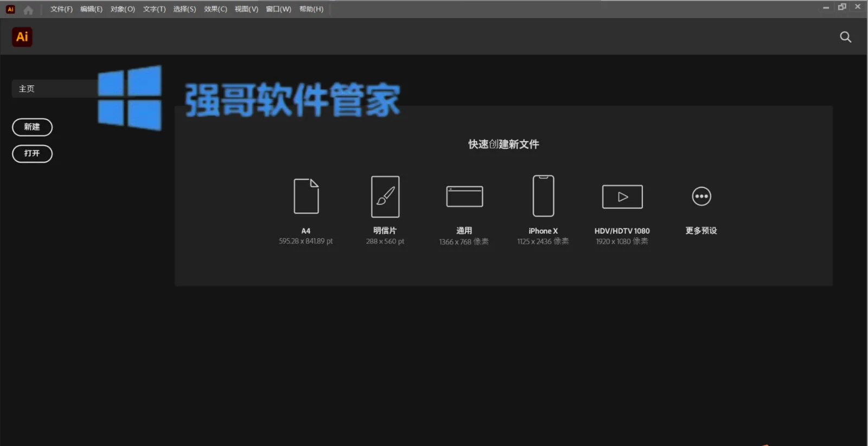The width and height of the screenshot is (868, 446).
Task: Click the 1366 x 768 像素 size text
Action: (x=464, y=242)
